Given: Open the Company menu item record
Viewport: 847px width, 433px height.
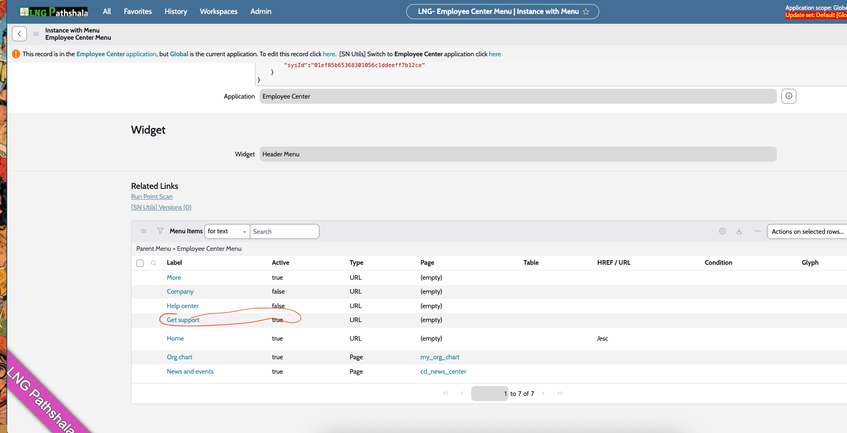Looking at the screenshot, I should (x=180, y=292).
